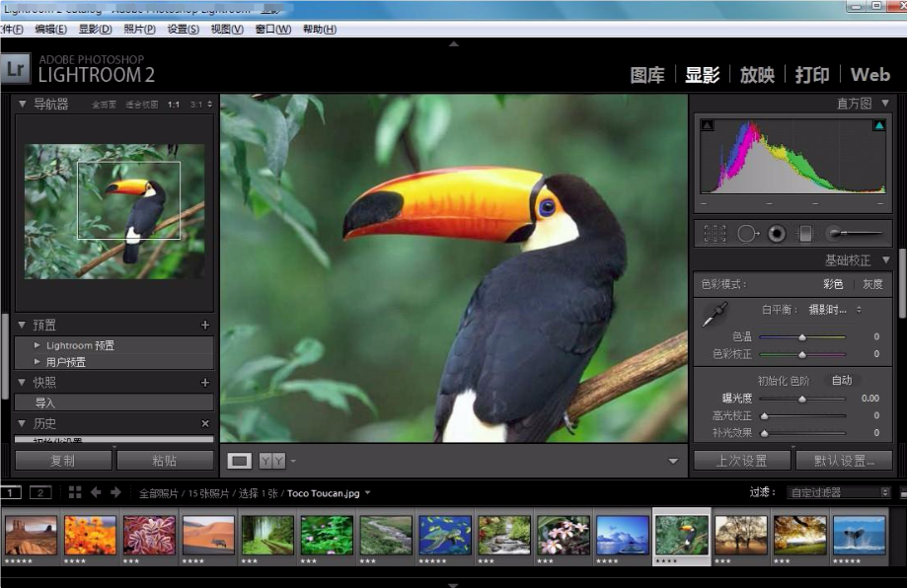907x588 pixels.
Task: Switch to the Web module
Action: [x=869, y=75]
